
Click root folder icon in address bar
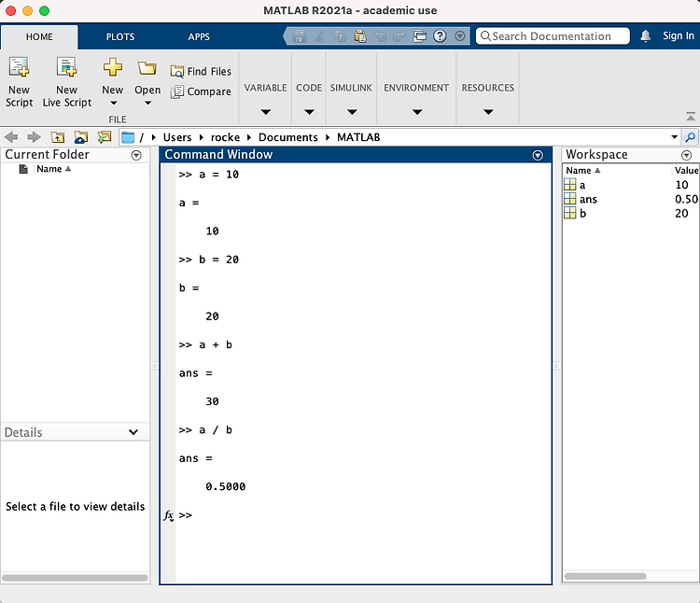click(x=128, y=137)
